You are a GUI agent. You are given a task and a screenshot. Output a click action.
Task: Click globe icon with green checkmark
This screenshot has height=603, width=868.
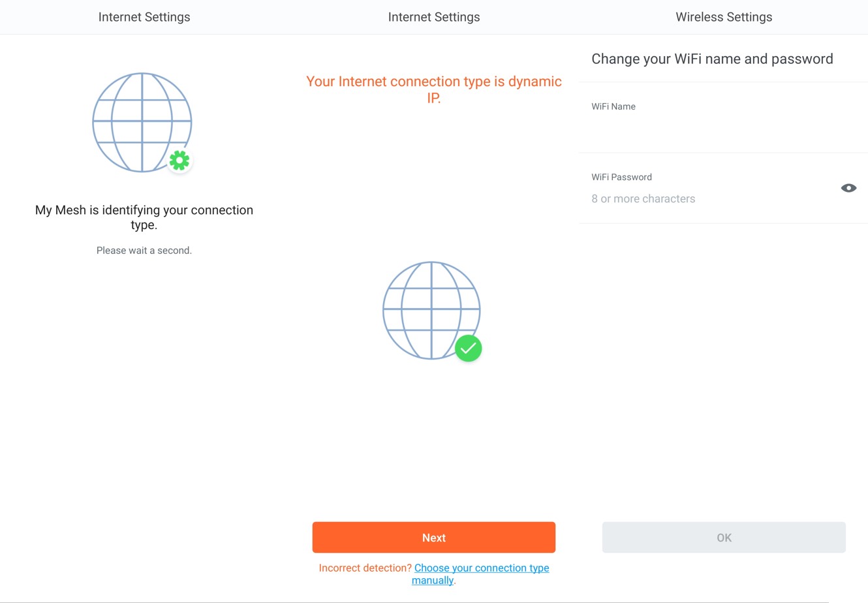[x=432, y=311]
